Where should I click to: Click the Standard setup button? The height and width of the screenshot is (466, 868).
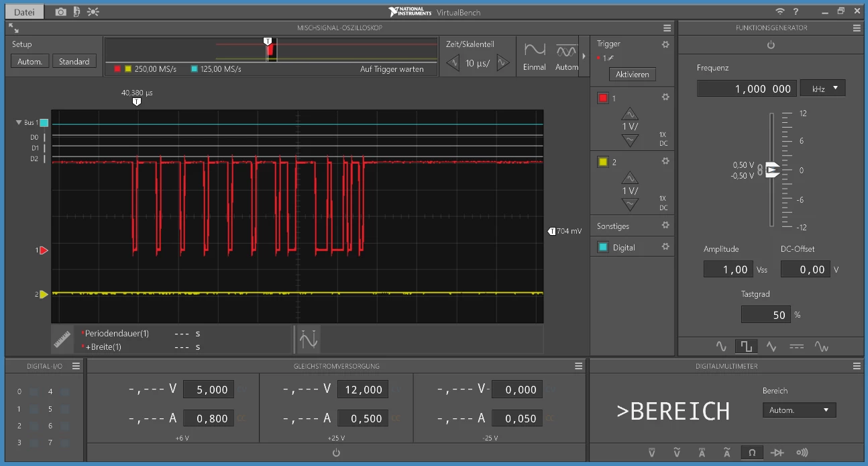(x=74, y=61)
